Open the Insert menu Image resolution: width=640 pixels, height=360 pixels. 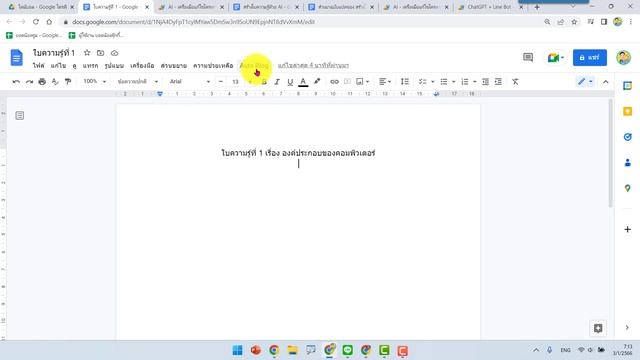(90, 65)
